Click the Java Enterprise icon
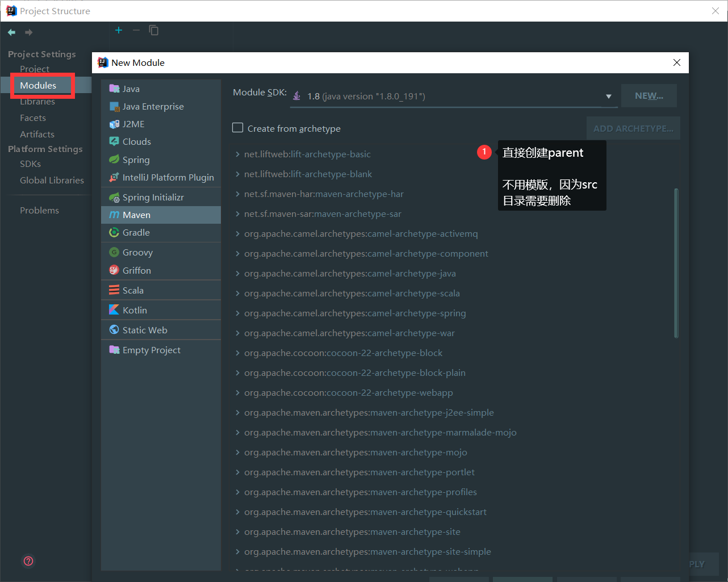Image resolution: width=728 pixels, height=582 pixels. pyautogui.click(x=114, y=106)
